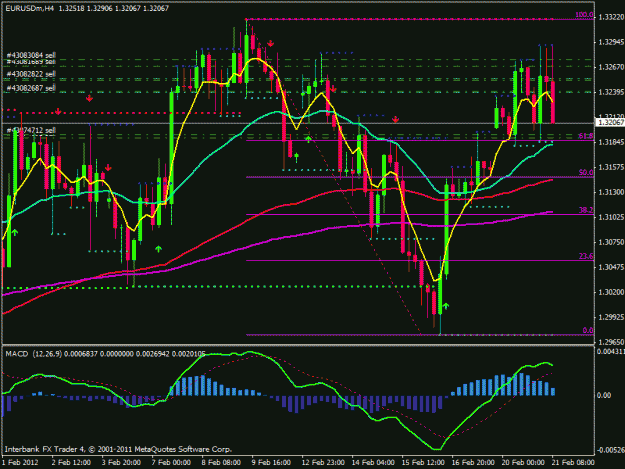
Task: Click MACD axis value 0.004311
Action: click(610, 351)
